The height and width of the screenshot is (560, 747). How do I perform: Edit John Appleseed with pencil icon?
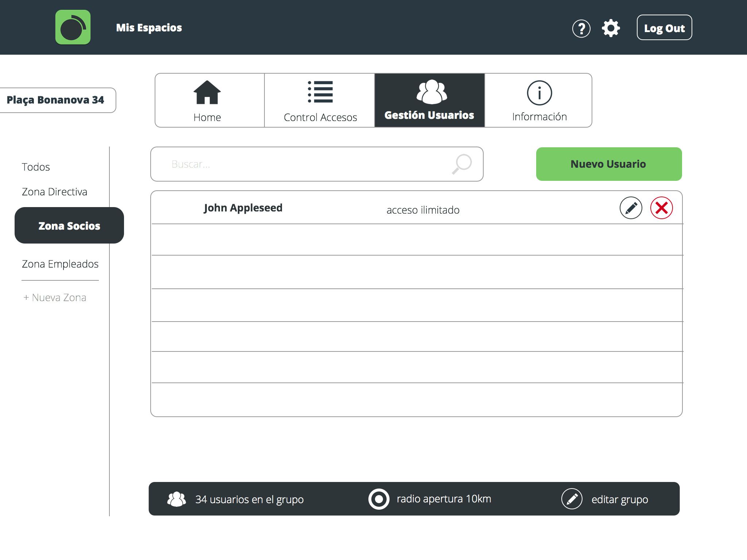tap(631, 208)
